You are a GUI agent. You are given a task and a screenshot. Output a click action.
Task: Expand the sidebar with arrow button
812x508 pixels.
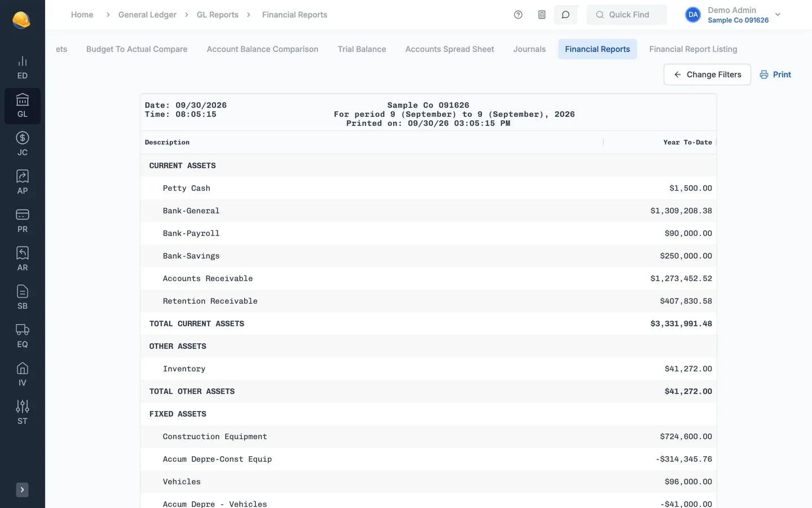(22, 490)
